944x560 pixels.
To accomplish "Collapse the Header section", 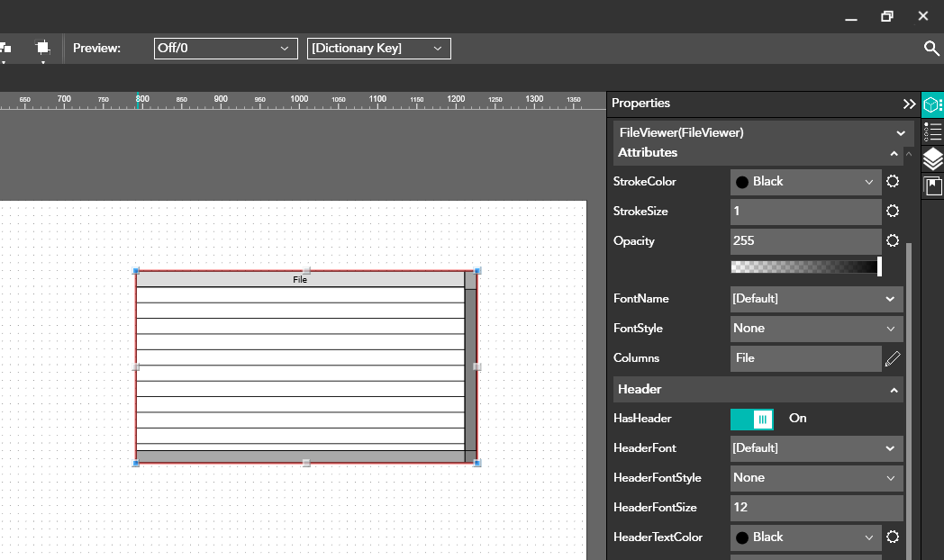I will [894, 390].
